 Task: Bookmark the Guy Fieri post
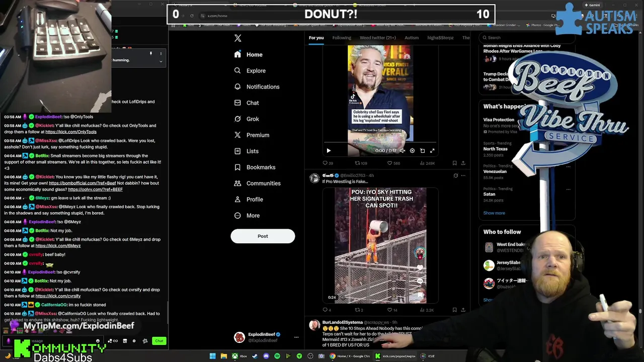(x=454, y=163)
